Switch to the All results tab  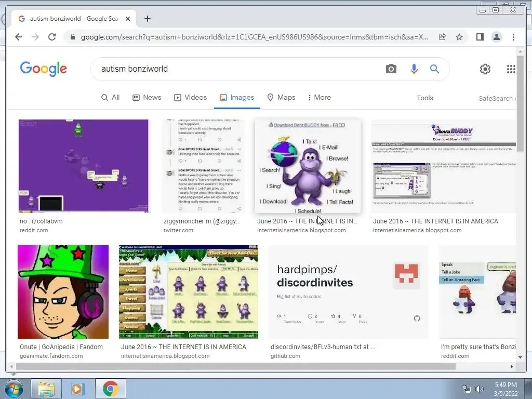tap(111, 97)
